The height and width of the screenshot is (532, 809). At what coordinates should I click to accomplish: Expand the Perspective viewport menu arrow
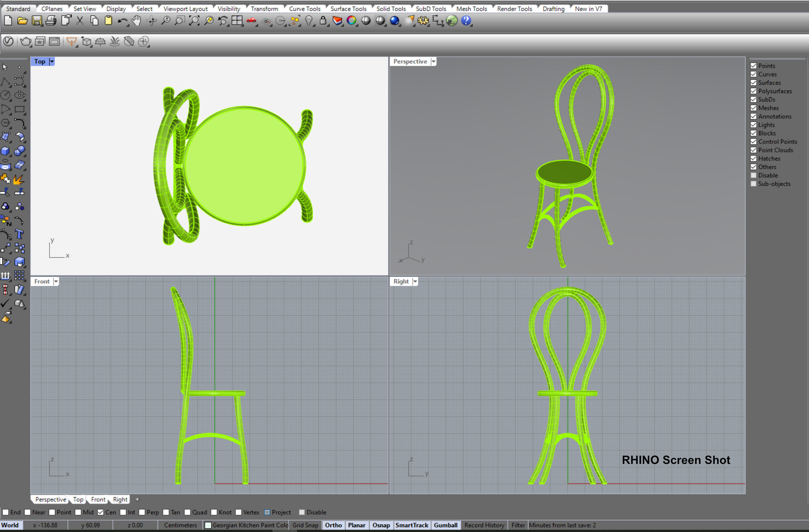433,62
